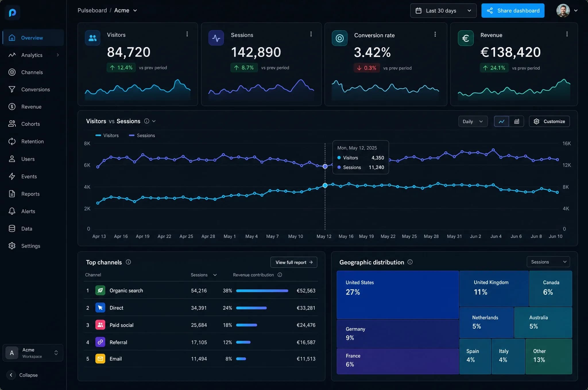588x390 pixels.
Task: Expand the Analytics submenu arrow
Action: pos(58,55)
